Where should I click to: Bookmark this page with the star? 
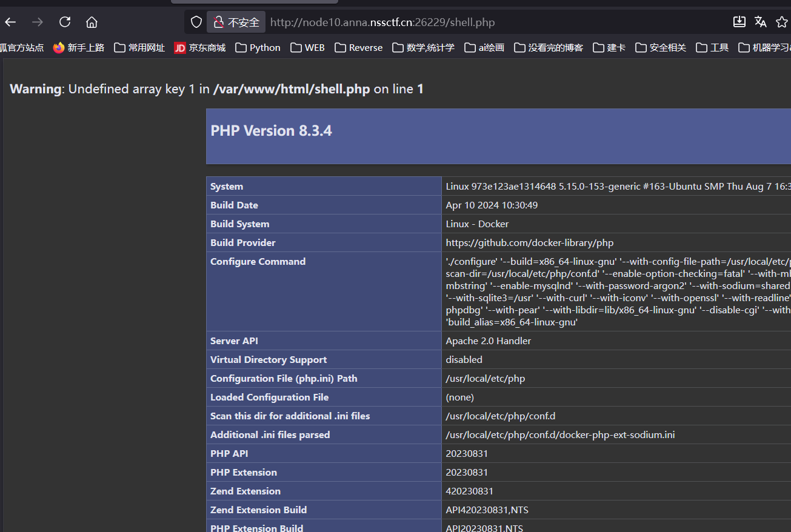[782, 22]
